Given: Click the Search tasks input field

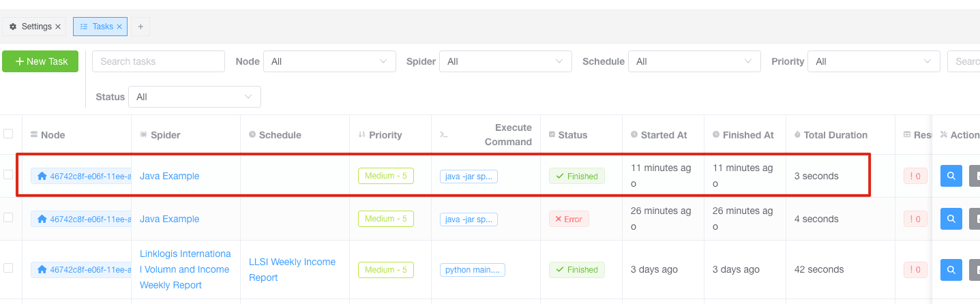Looking at the screenshot, I should point(158,61).
